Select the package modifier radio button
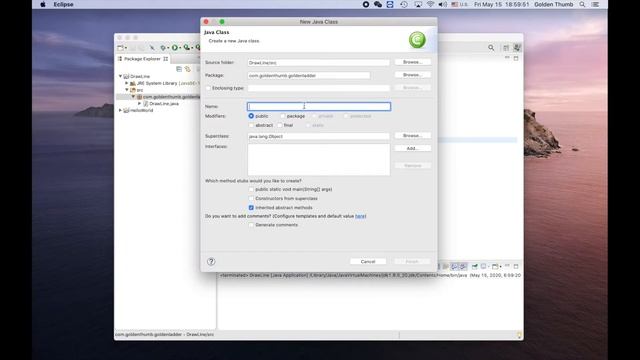Viewport: 640px width, 360px height. tap(282, 116)
